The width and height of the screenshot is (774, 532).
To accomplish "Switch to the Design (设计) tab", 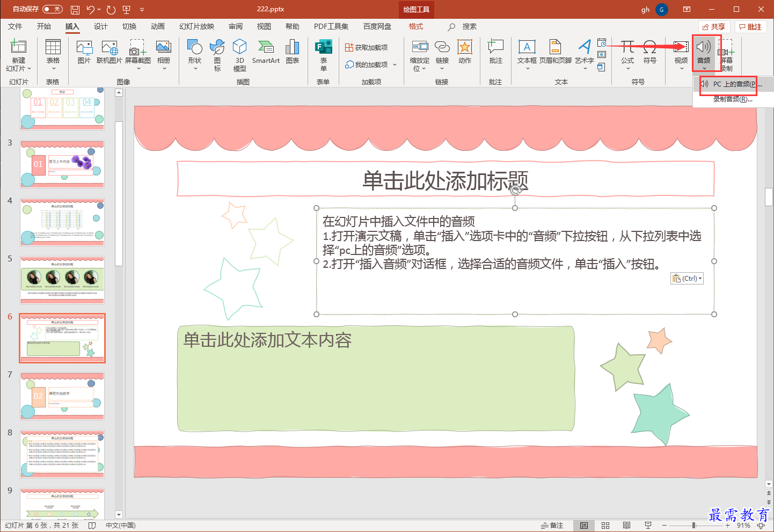I will pos(100,26).
